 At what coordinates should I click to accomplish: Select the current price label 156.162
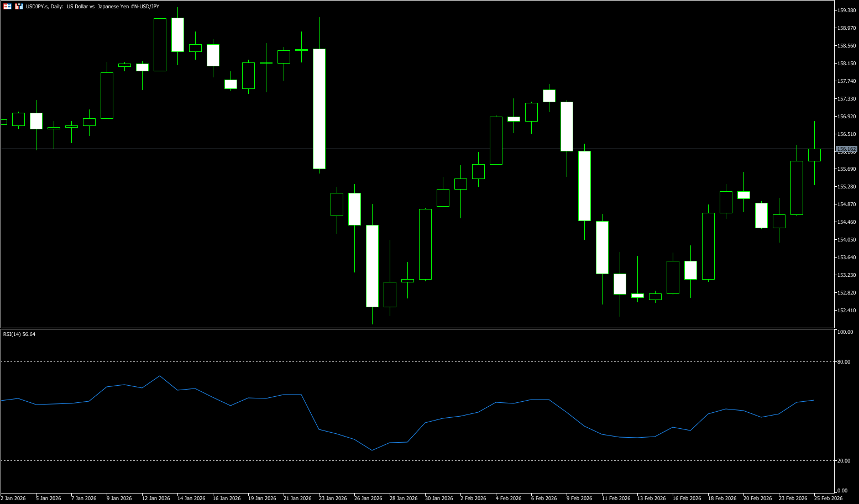pyautogui.click(x=846, y=149)
